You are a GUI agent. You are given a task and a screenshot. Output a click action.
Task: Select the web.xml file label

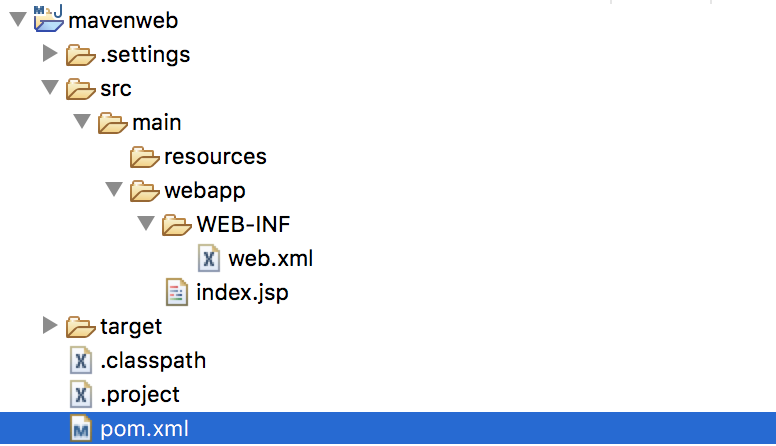pyautogui.click(x=271, y=258)
